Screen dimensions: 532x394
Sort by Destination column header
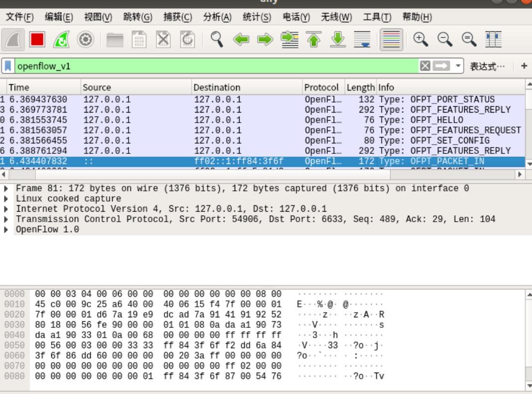pyautogui.click(x=247, y=87)
